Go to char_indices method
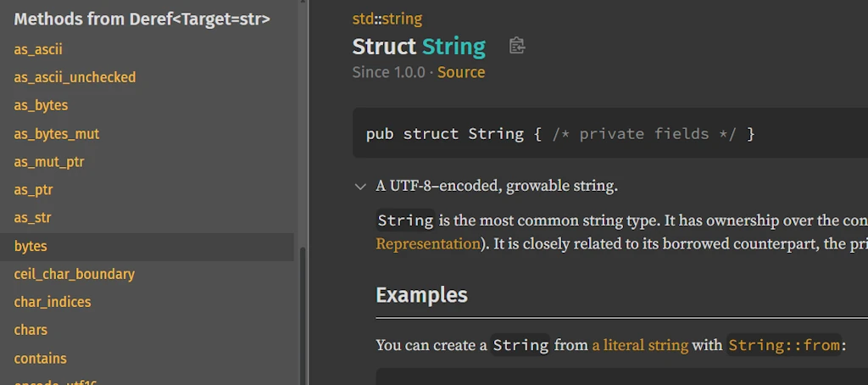868x385 pixels. 53,302
